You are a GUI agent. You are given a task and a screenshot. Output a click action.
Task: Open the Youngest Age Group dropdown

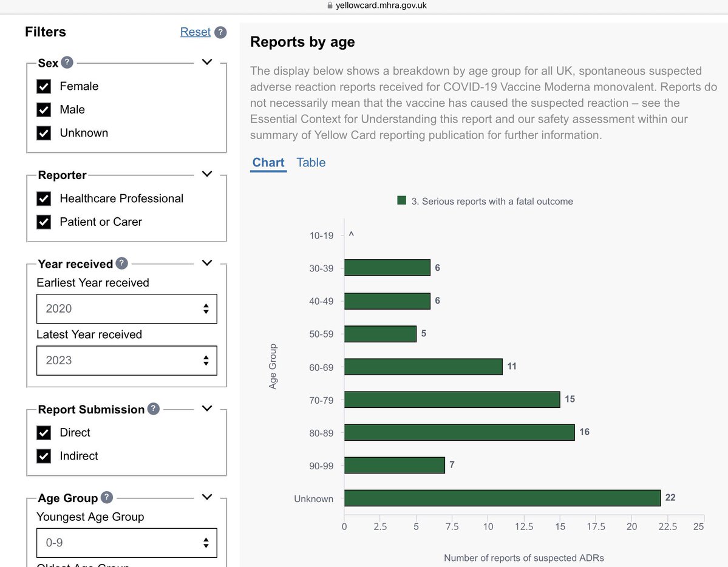[126, 542]
